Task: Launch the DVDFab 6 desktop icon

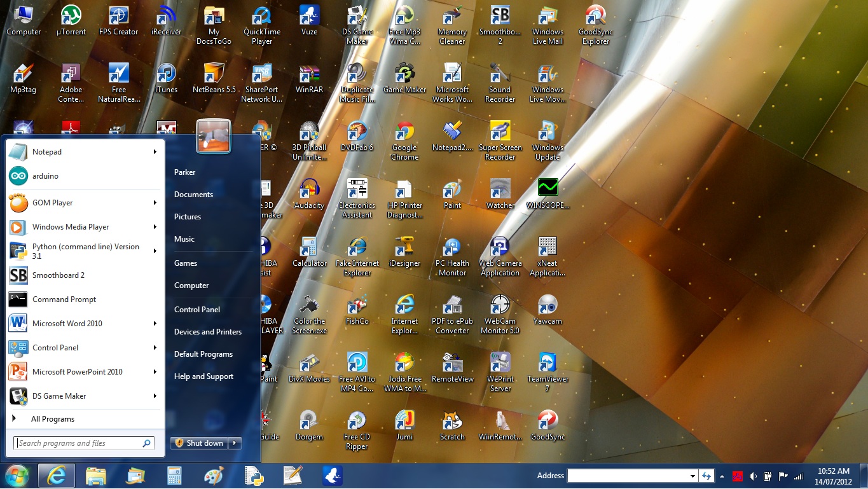Action: (x=357, y=135)
